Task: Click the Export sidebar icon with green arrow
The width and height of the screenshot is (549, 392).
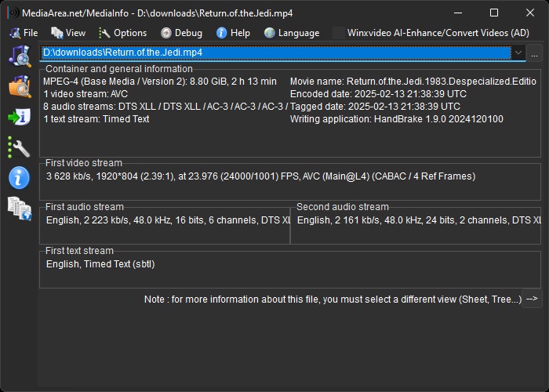Action: click(20, 117)
